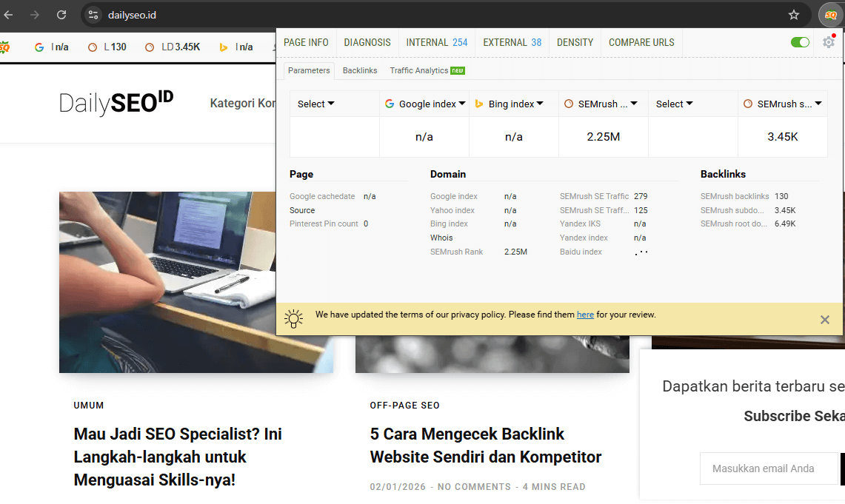Image resolution: width=845 pixels, height=504 pixels.
Task: Click the browser forward arrow
Action: click(x=35, y=15)
